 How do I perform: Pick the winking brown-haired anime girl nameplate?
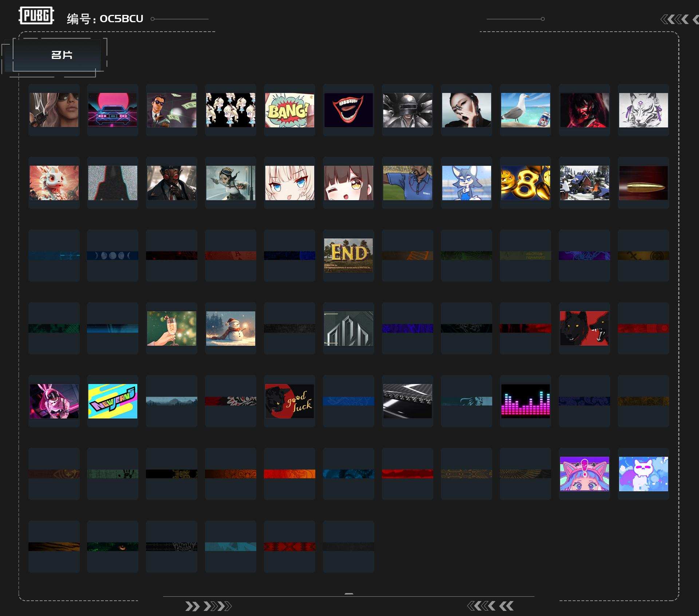pos(348,183)
